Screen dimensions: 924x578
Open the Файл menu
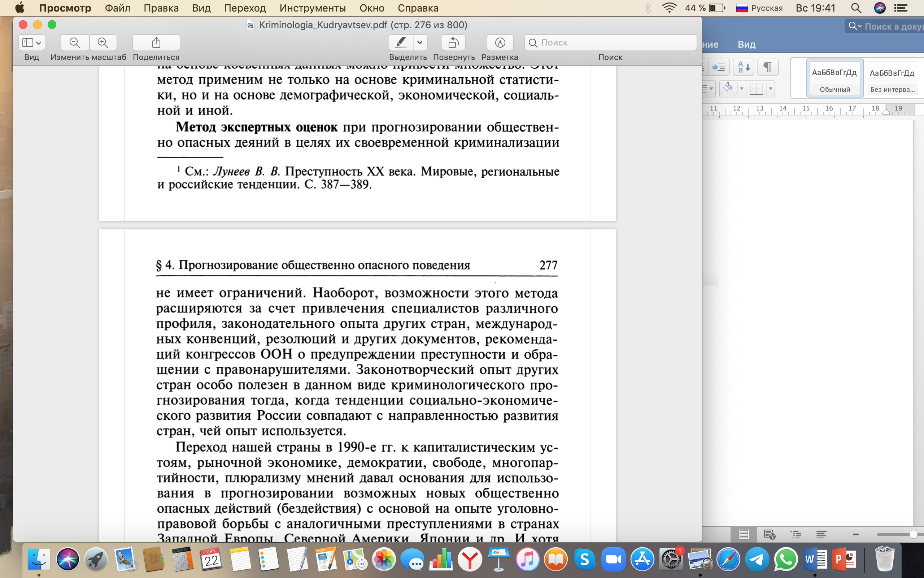click(x=118, y=8)
